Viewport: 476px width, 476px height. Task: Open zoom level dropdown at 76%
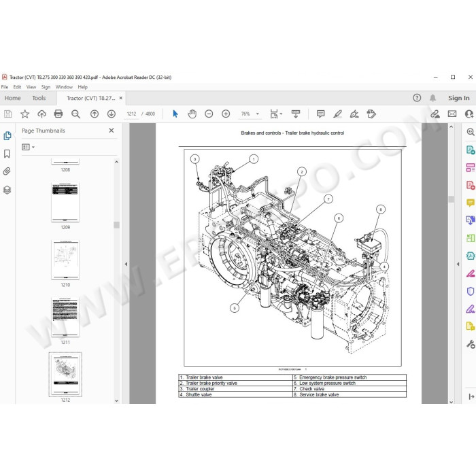(258, 114)
